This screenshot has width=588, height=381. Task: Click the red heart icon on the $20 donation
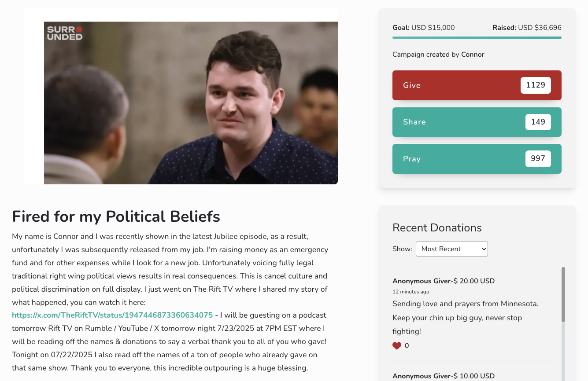point(397,346)
